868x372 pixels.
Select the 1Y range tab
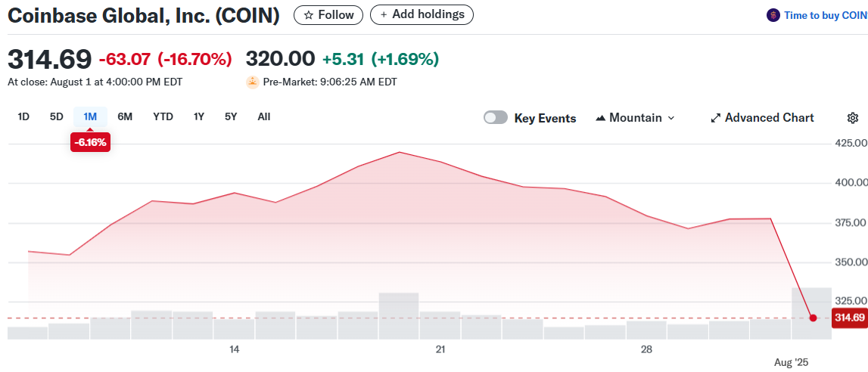point(199,116)
